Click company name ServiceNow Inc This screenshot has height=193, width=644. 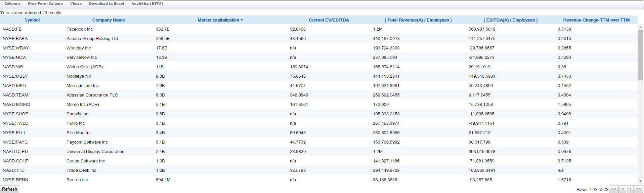(x=82, y=57)
